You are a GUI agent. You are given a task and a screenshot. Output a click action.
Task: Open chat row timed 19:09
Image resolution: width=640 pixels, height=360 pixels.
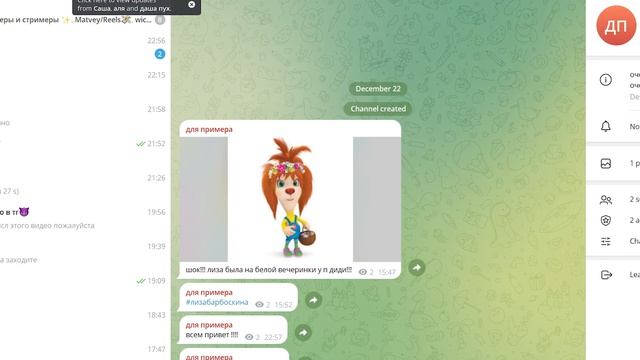84,287
